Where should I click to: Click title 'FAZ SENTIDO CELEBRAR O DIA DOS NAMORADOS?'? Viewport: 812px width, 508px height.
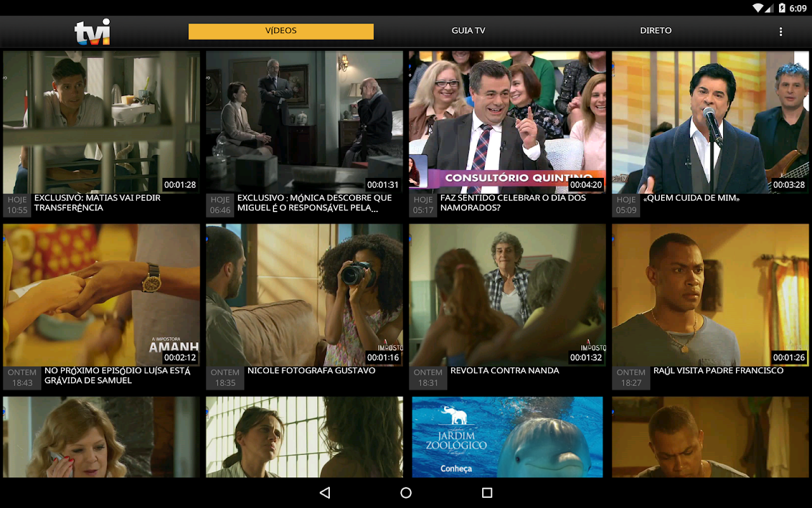513,203
